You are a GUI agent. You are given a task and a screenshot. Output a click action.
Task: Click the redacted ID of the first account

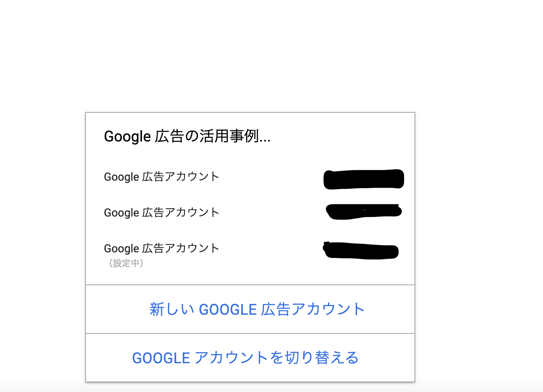point(364,179)
